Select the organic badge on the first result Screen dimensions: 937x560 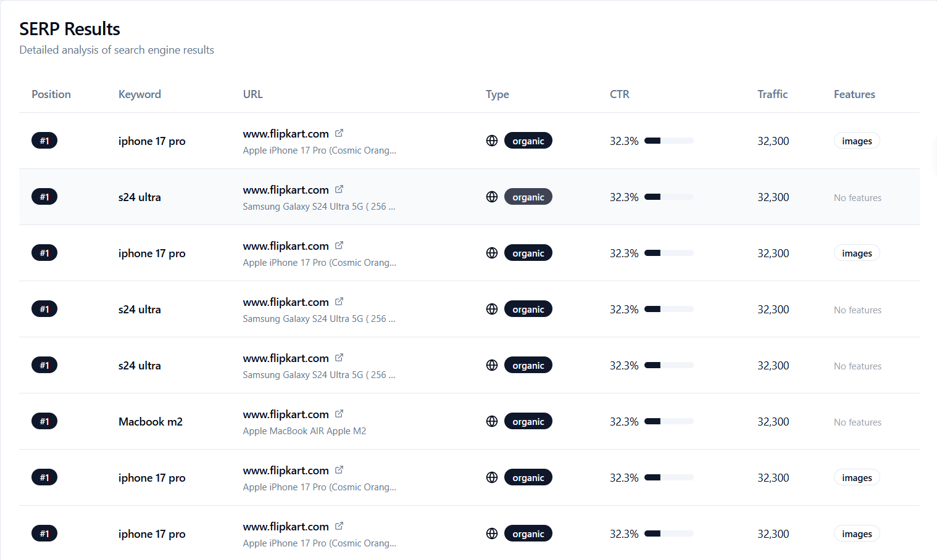coord(528,141)
